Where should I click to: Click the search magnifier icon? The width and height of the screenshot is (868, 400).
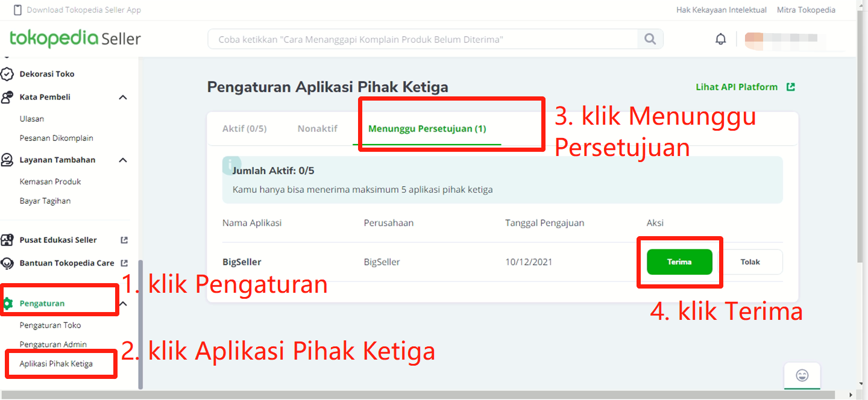click(650, 39)
